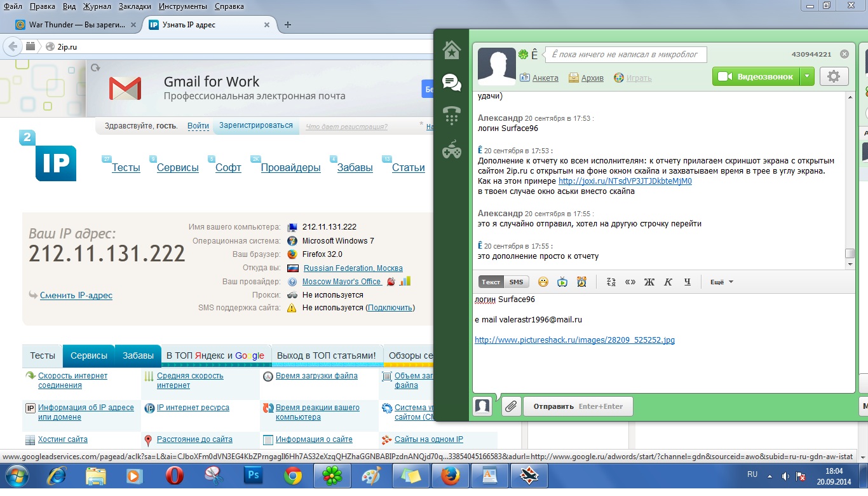
Task: Open Opera from the taskbar
Action: [174, 476]
